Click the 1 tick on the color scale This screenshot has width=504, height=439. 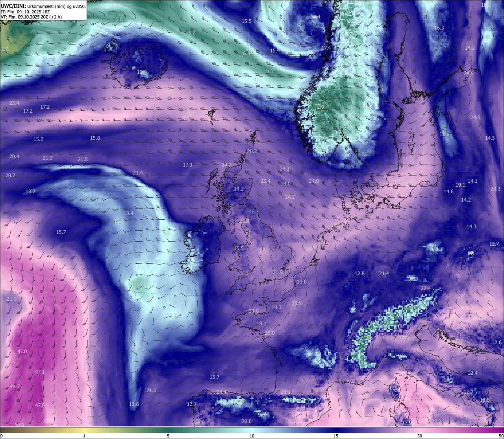pyautogui.click(x=84, y=436)
